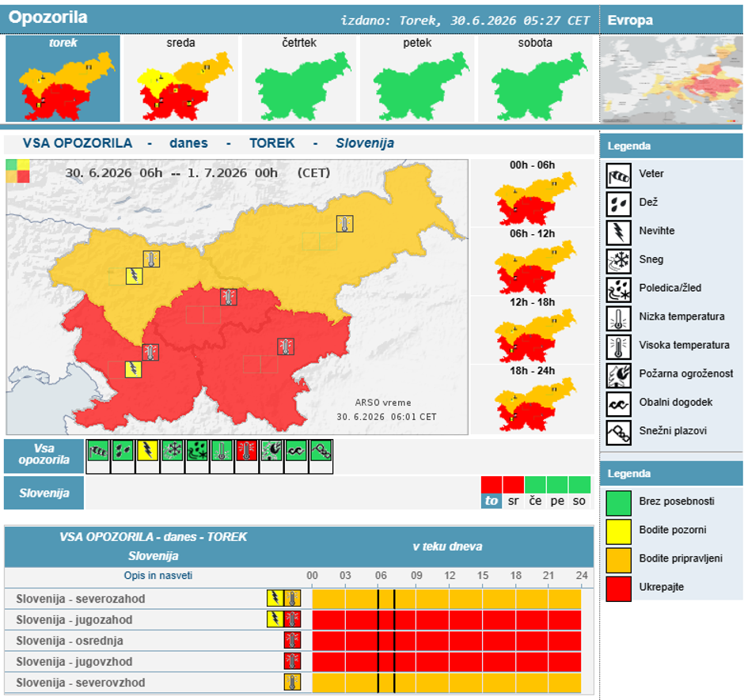Click the avalanche icon in warnings toolbar

pos(321,451)
